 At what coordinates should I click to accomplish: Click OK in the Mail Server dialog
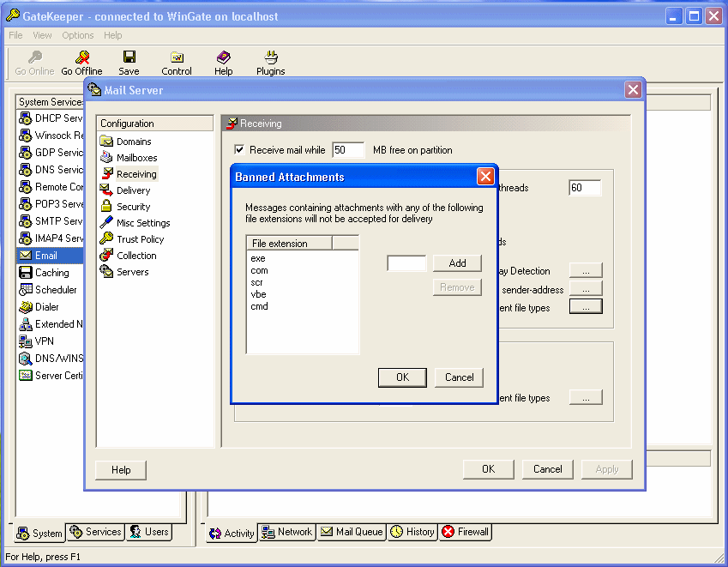(x=489, y=469)
